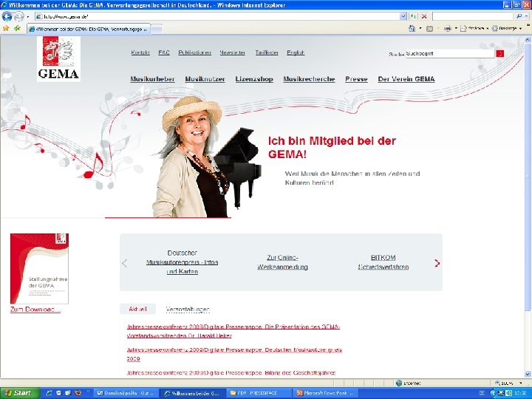532x399 pixels.
Task: Open the Page menu in command bar
Action: click(x=474, y=29)
